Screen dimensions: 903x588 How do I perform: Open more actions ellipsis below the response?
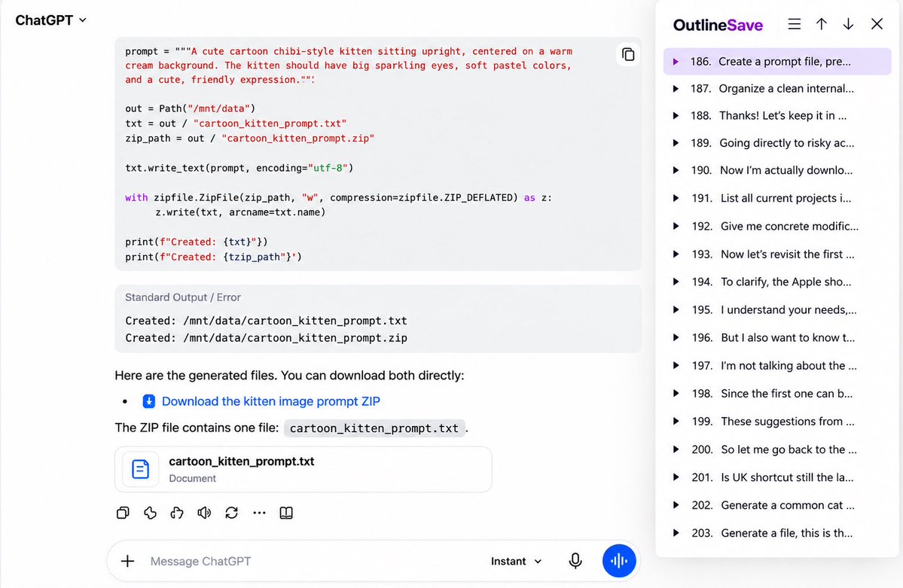click(x=259, y=513)
